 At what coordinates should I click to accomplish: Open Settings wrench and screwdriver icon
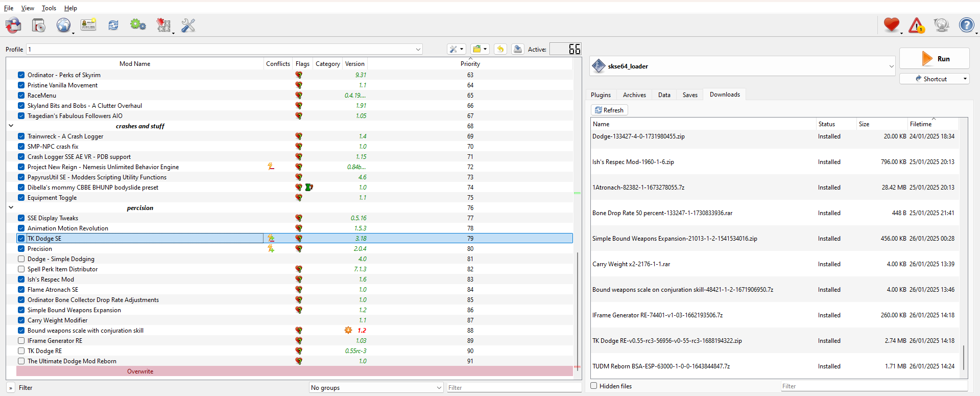[188, 25]
